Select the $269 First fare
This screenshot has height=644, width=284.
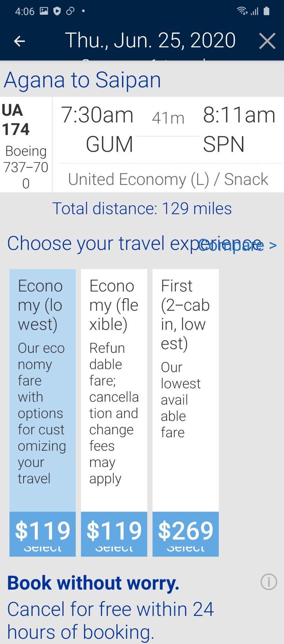pyautogui.click(x=185, y=534)
